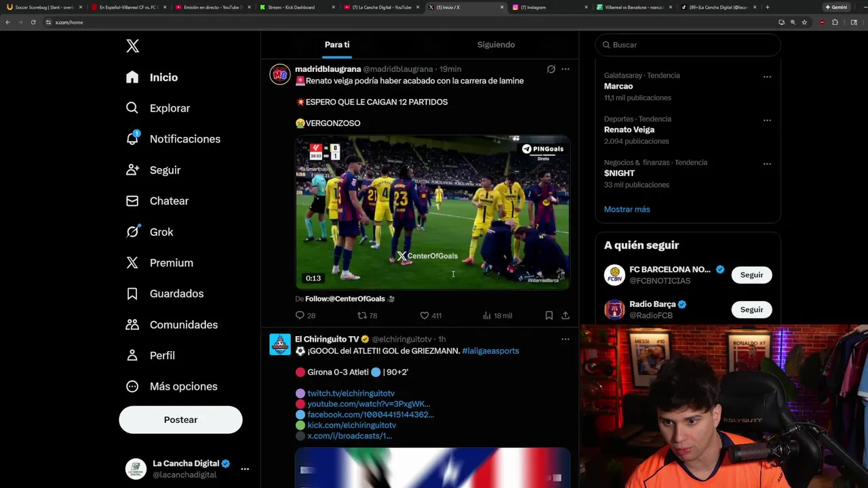868x488 pixels.
Task: Follow FC BARCELONA NOTICIAS with Seguir
Action: (751, 274)
